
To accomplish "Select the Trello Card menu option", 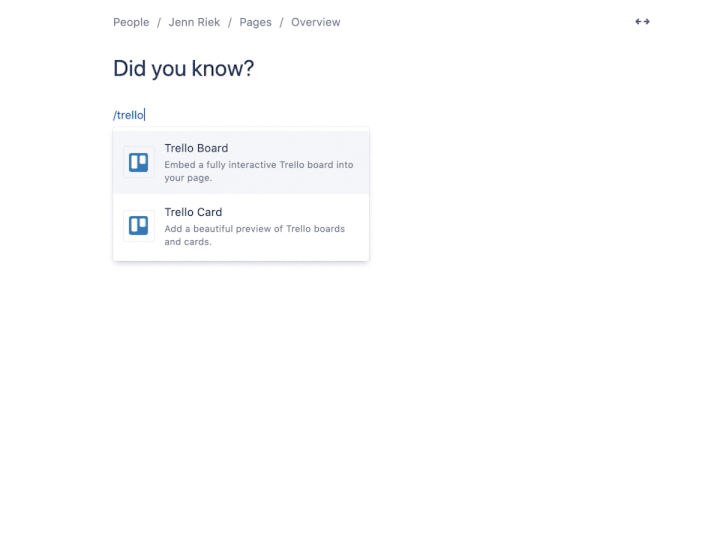I will click(x=241, y=226).
